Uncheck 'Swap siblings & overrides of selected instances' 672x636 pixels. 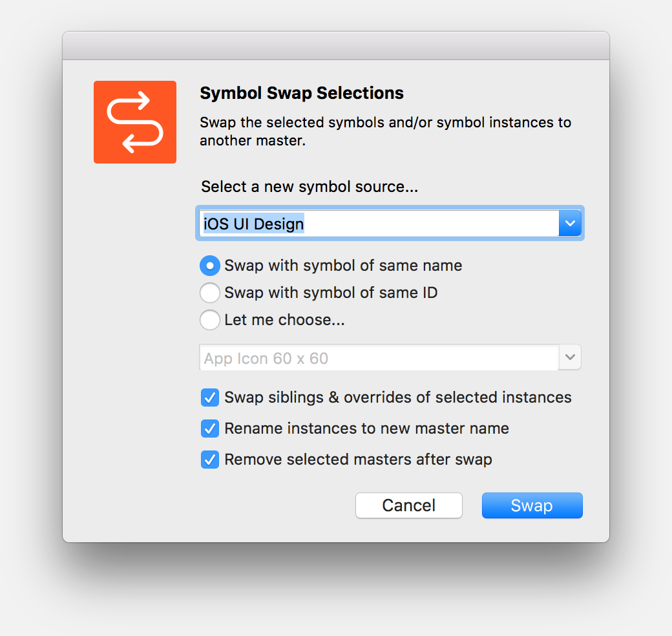210,397
